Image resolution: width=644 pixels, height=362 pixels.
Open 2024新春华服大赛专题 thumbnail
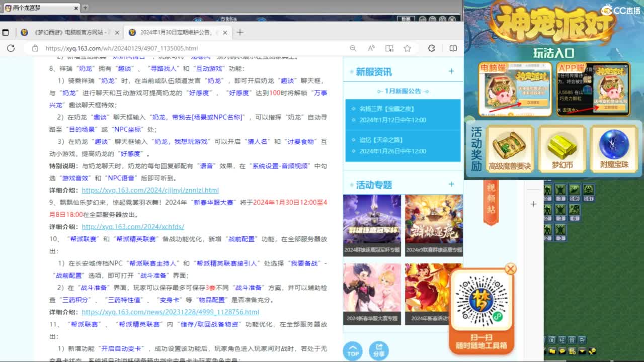[x=372, y=294]
